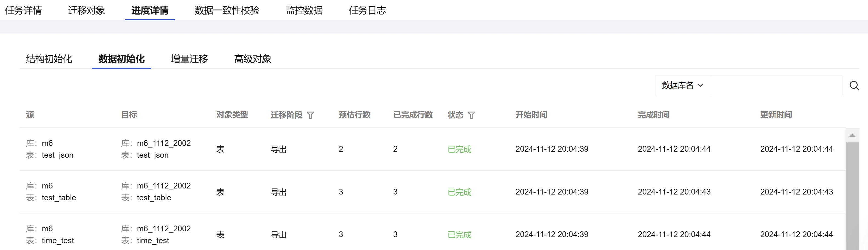Screen dimensions: 868x250
Task: Open the 任务日志 tab
Action: tap(367, 10)
